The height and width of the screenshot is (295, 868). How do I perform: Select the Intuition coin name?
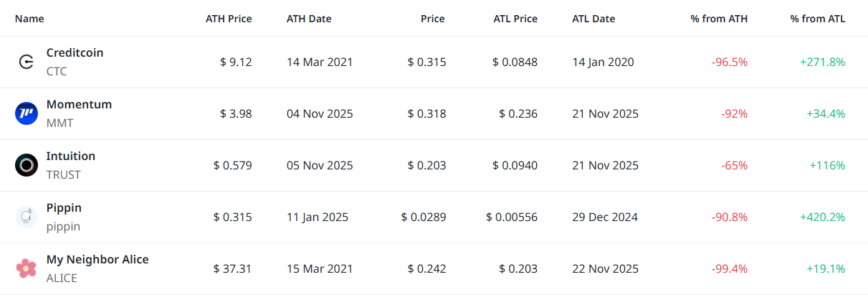click(70, 156)
